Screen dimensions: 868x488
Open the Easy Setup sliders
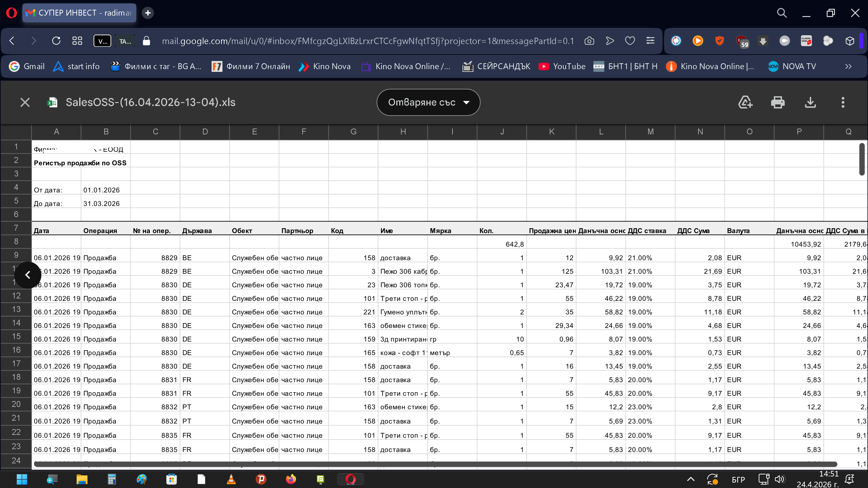[x=650, y=41]
